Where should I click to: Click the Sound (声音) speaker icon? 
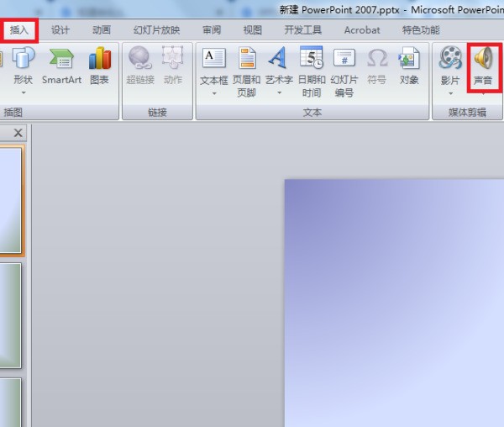(483, 59)
